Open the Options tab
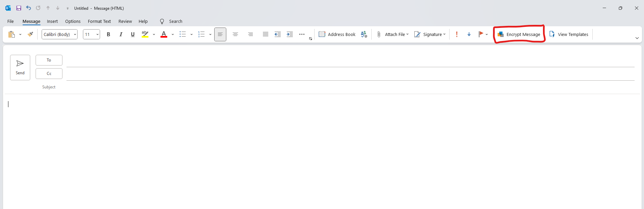Viewport: 644px width, 209px height. click(73, 21)
